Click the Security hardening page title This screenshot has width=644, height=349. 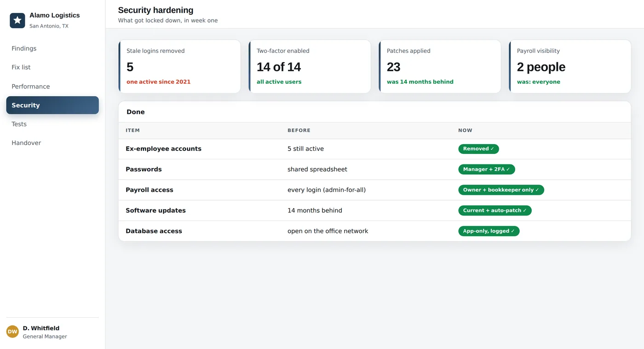click(x=155, y=10)
